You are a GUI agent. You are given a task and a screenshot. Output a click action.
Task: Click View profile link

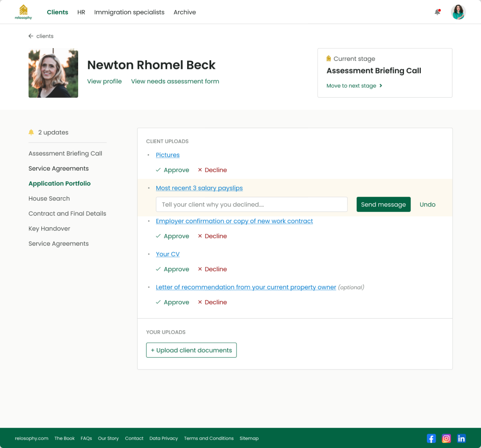click(104, 81)
